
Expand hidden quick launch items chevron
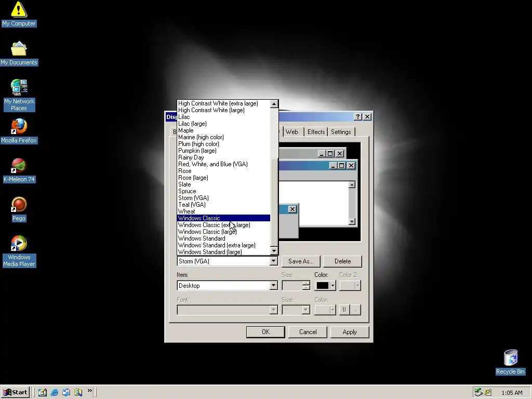click(x=89, y=391)
